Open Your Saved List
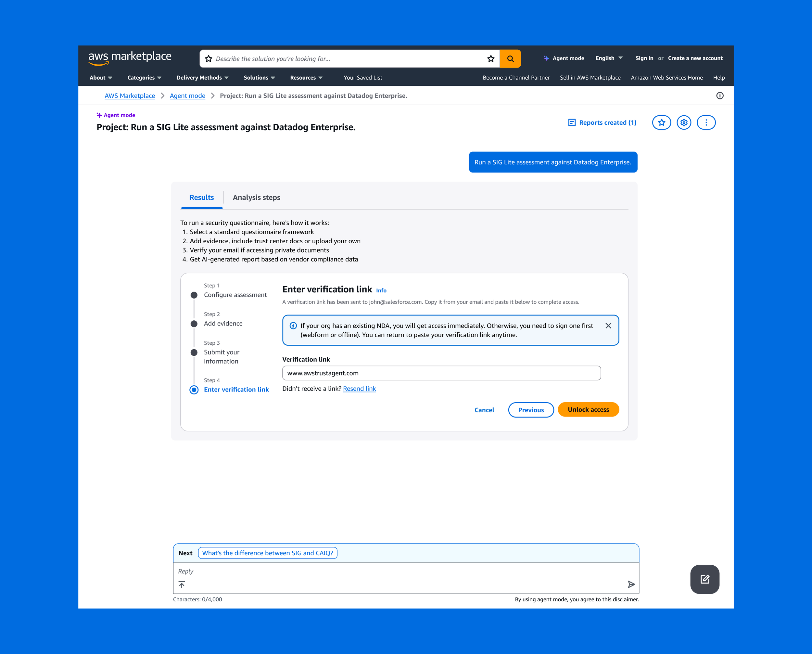The image size is (812, 654). pyautogui.click(x=363, y=78)
